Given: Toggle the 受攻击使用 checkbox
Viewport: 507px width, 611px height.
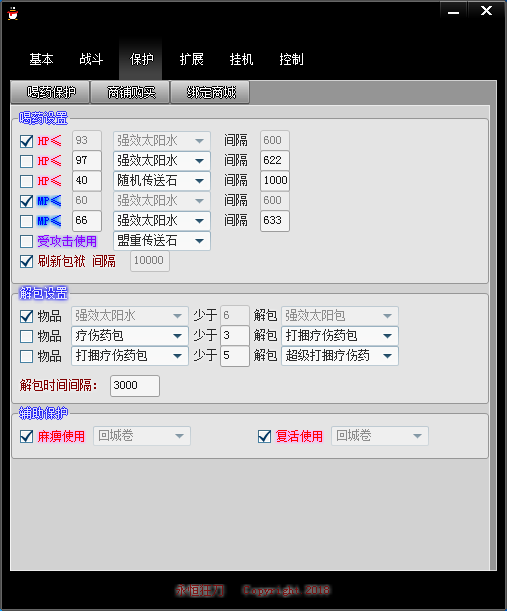Looking at the screenshot, I should (26, 241).
